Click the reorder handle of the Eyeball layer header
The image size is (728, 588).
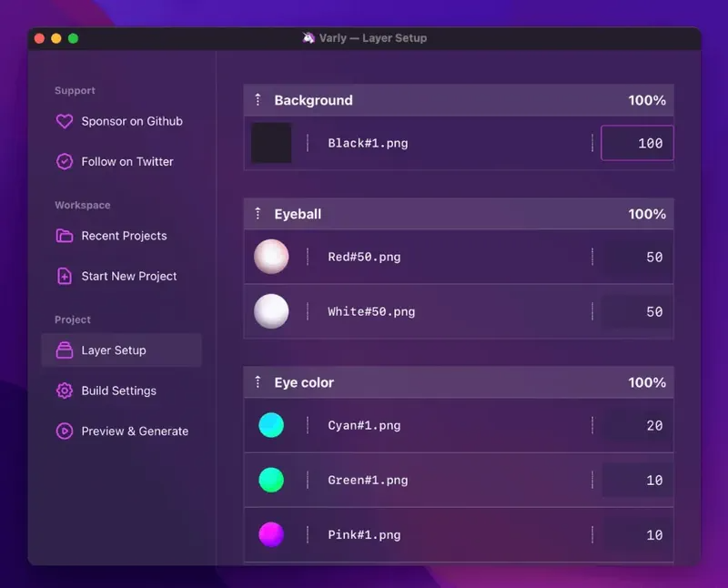(258, 214)
